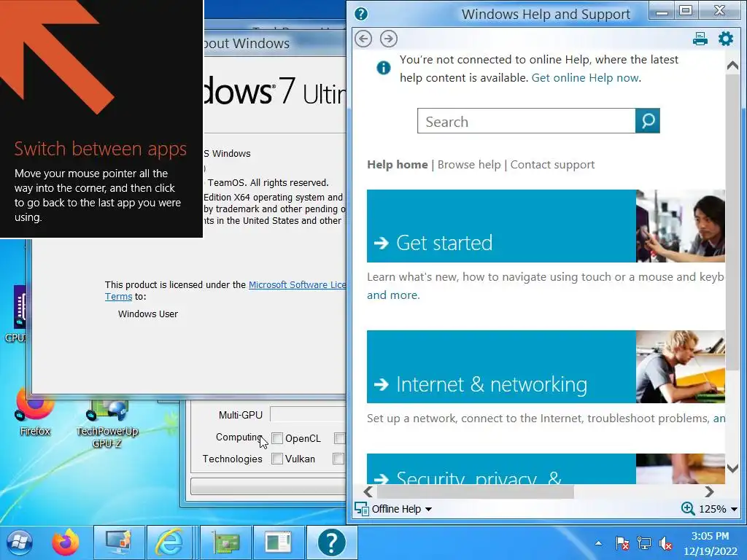747x560 pixels.
Task: Open the network tray icon
Action: (x=643, y=542)
